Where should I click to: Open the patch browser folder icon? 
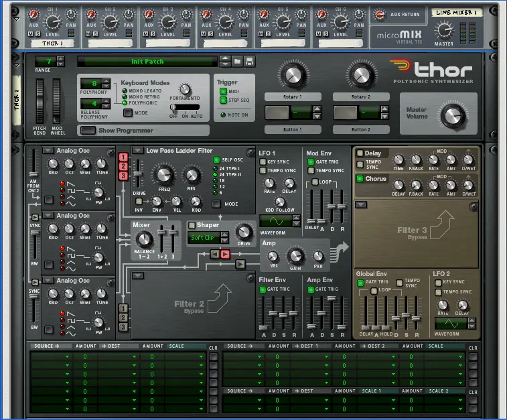237,62
